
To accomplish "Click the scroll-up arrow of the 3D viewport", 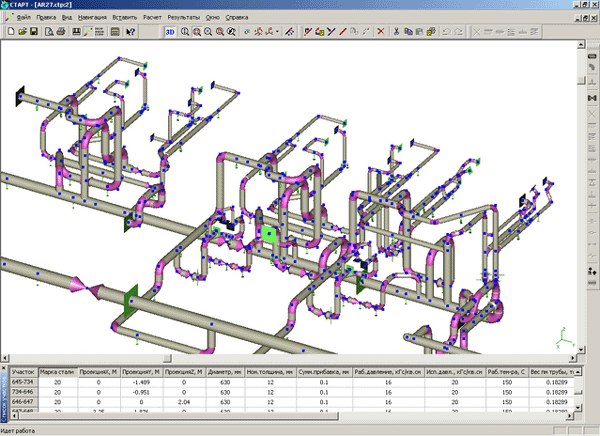I will [581, 44].
